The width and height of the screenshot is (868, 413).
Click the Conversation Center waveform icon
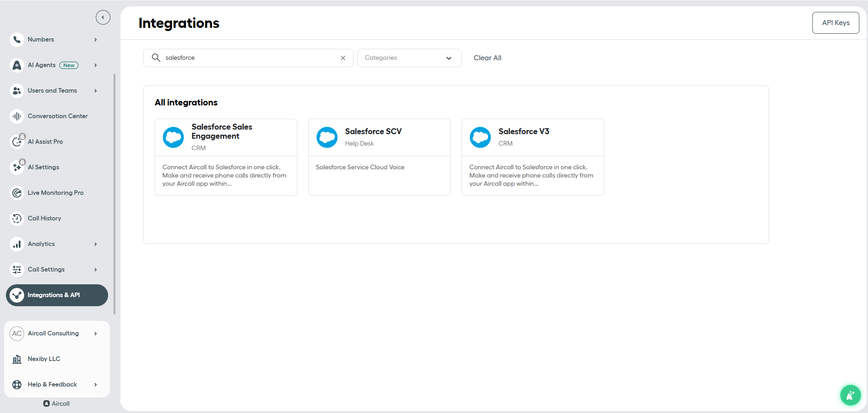point(17,116)
